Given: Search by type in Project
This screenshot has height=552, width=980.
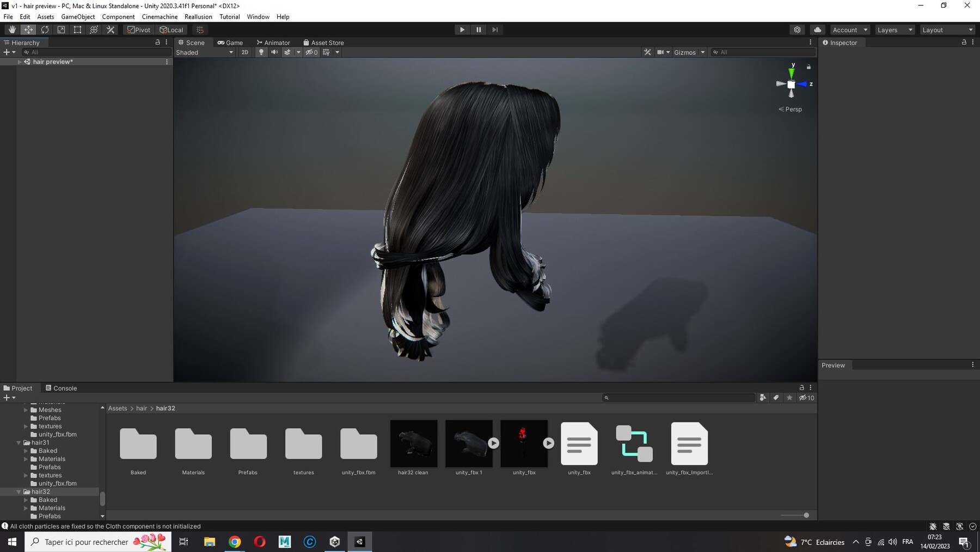Looking at the screenshot, I should coord(763,398).
